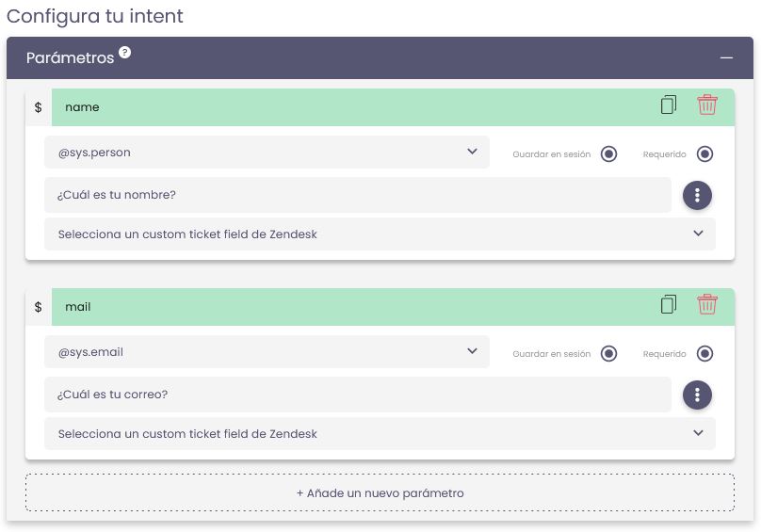Toggle Requerido for name parameter

pos(704,154)
